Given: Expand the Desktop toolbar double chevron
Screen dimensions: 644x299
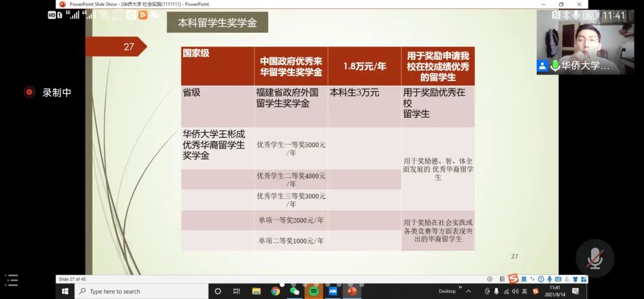Looking at the screenshot, I should pos(460,287).
